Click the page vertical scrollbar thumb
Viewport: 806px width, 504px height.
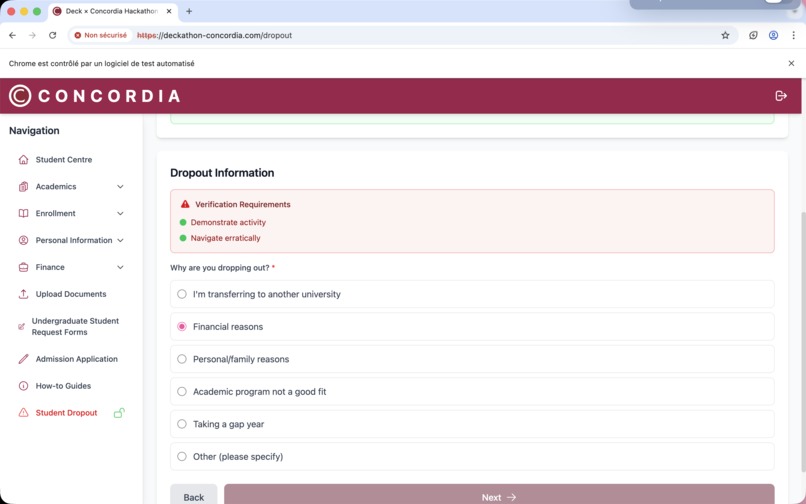coord(803,342)
